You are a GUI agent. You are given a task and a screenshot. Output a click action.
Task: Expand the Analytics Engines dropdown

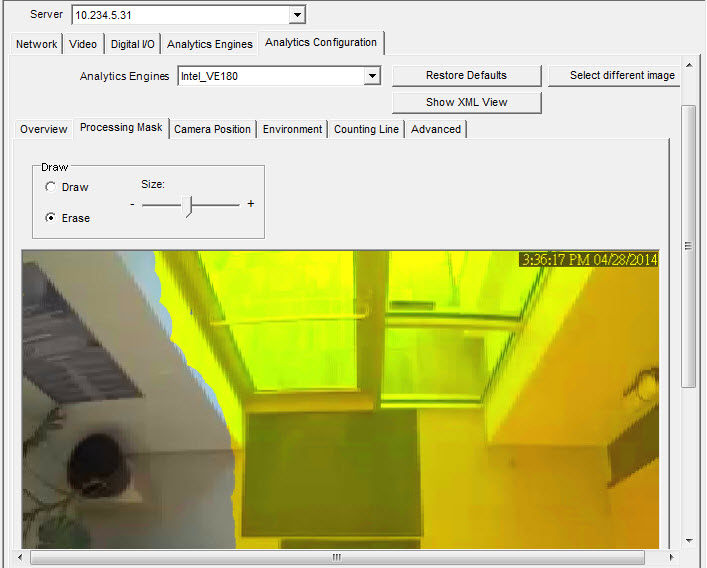click(x=371, y=76)
